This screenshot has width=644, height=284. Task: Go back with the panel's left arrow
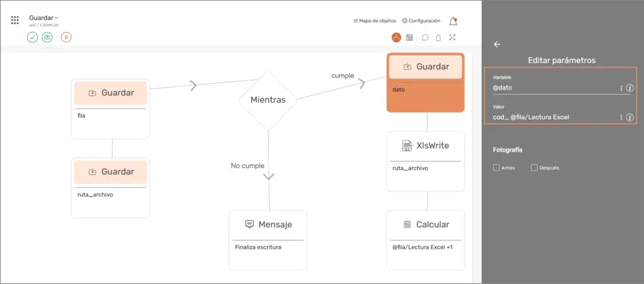coord(497,45)
